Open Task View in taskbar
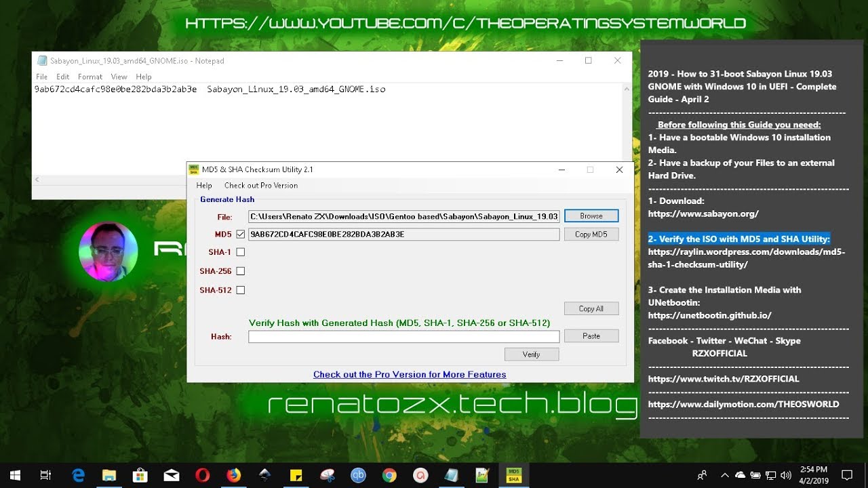The width and height of the screenshot is (868, 488). pyautogui.click(x=46, y=475)
